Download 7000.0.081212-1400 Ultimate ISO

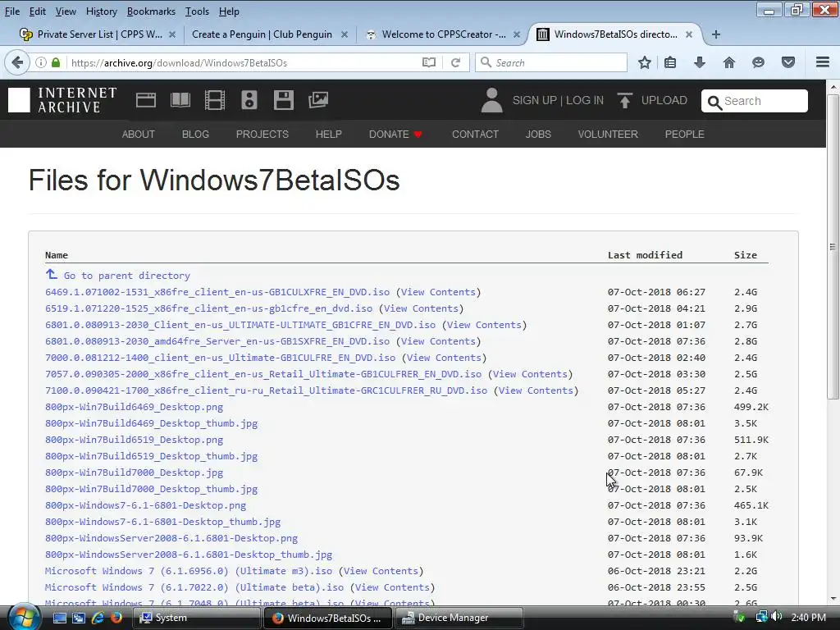pos(220,358)
